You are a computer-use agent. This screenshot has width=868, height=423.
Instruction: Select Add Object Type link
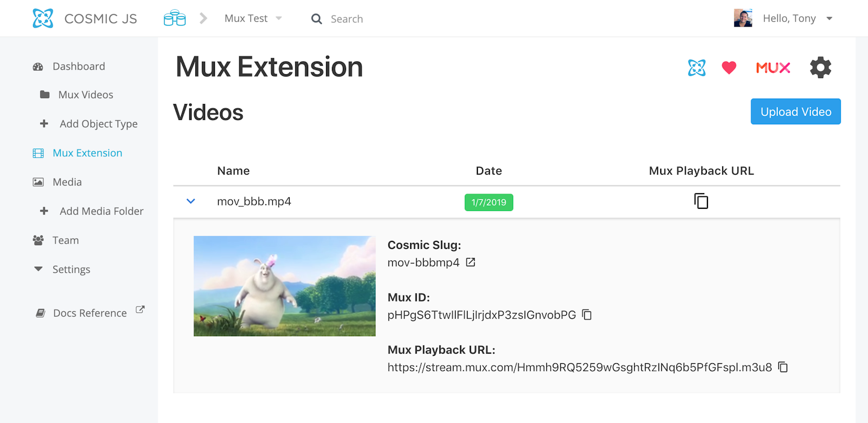pyautogui.click(x=99, y=124)
